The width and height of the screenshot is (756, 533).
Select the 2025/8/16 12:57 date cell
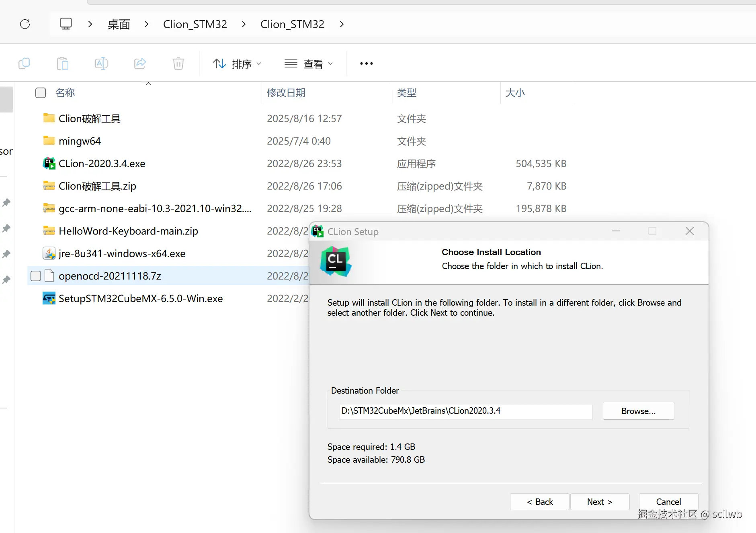[x=304, y=118]
